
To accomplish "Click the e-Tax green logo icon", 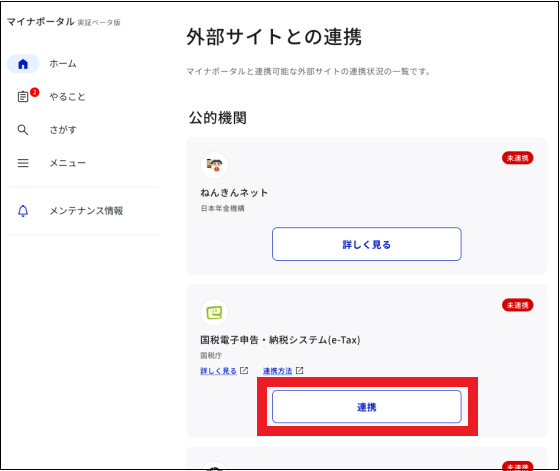I will (x=214, y=312).
